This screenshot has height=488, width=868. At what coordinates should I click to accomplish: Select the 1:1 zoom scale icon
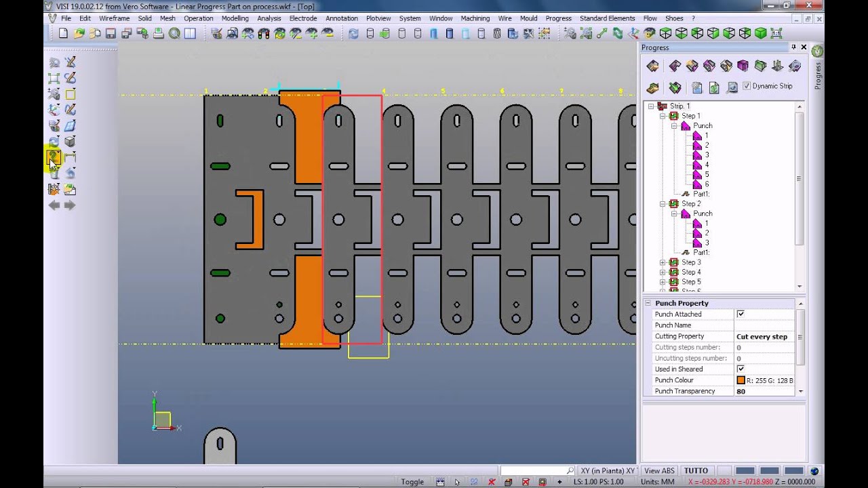tap(776, 33)
